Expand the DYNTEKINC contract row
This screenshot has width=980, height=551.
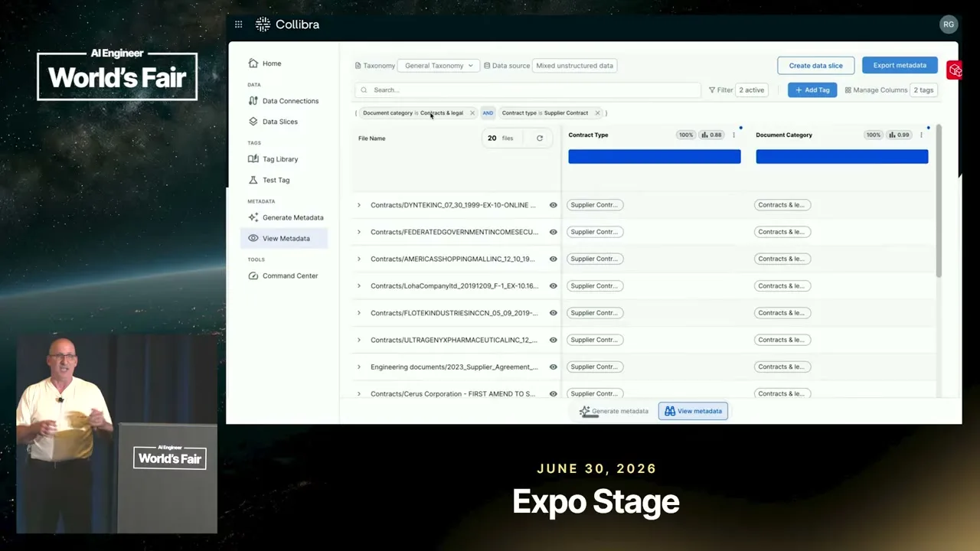pos(358,205)
